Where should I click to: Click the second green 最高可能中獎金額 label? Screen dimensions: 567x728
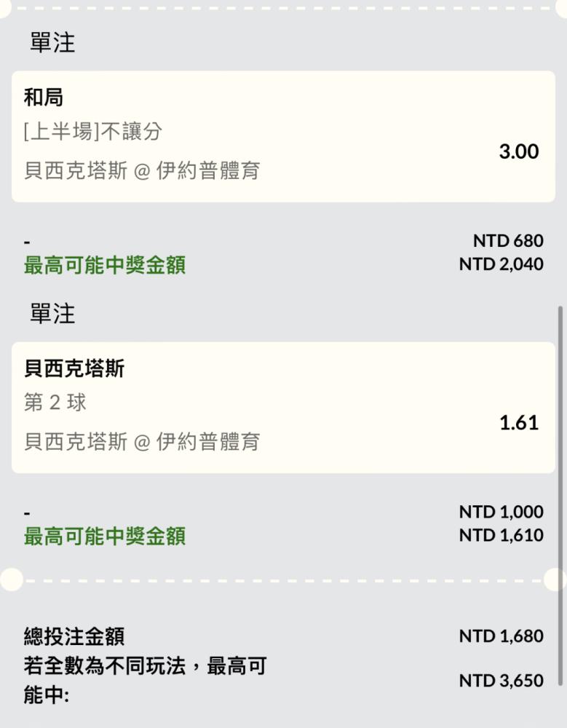[x=105, y=537]
